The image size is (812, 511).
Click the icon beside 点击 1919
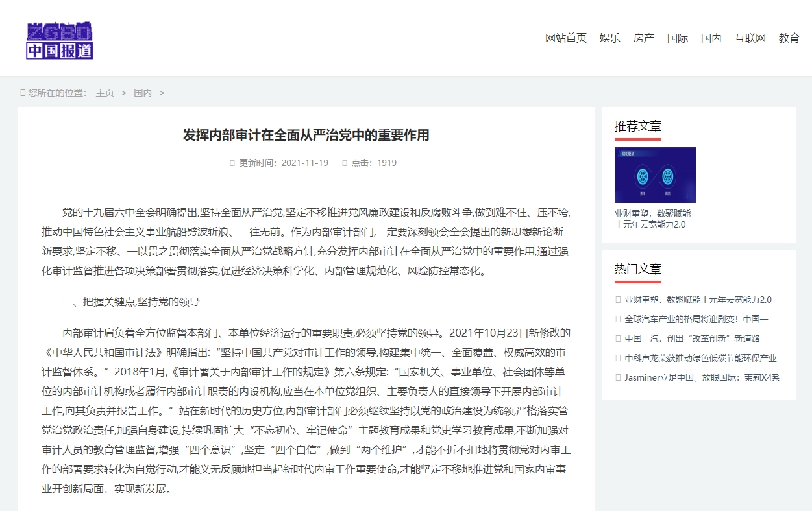coord(345,163)
